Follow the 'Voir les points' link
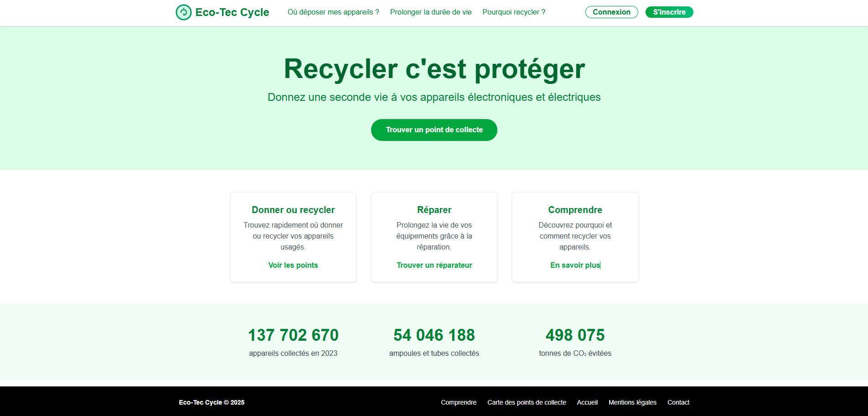Viewport: 868px width, 416px height. pyautogui.click(x=293, y=265)
